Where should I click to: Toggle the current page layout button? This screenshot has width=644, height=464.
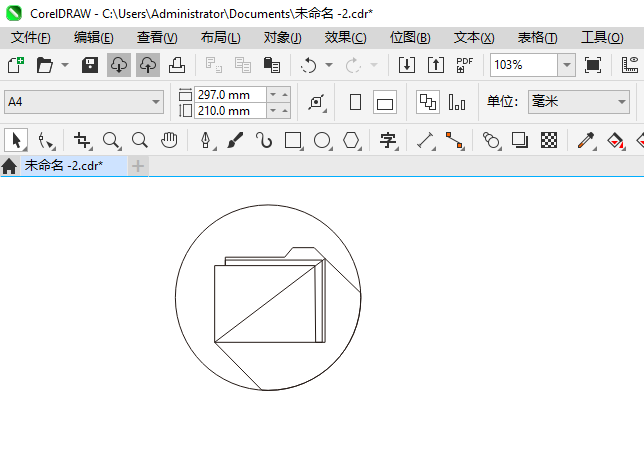click(457, 102)
